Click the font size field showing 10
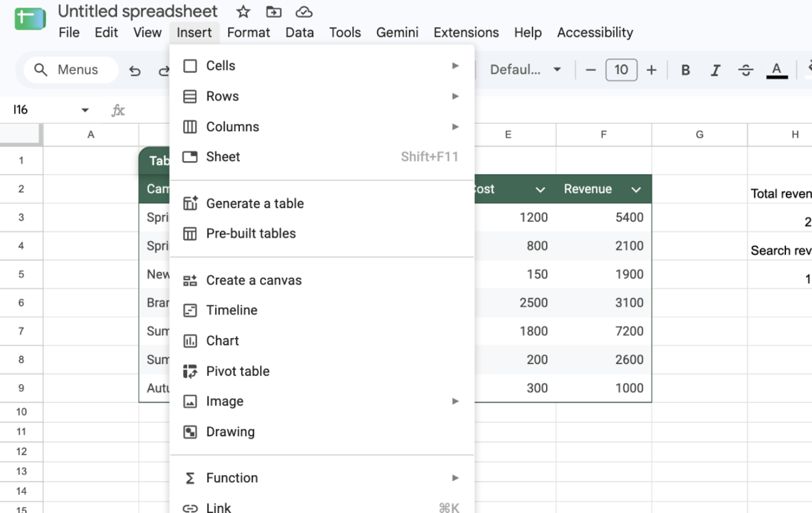The image size is (812, 513). [622, 69]
